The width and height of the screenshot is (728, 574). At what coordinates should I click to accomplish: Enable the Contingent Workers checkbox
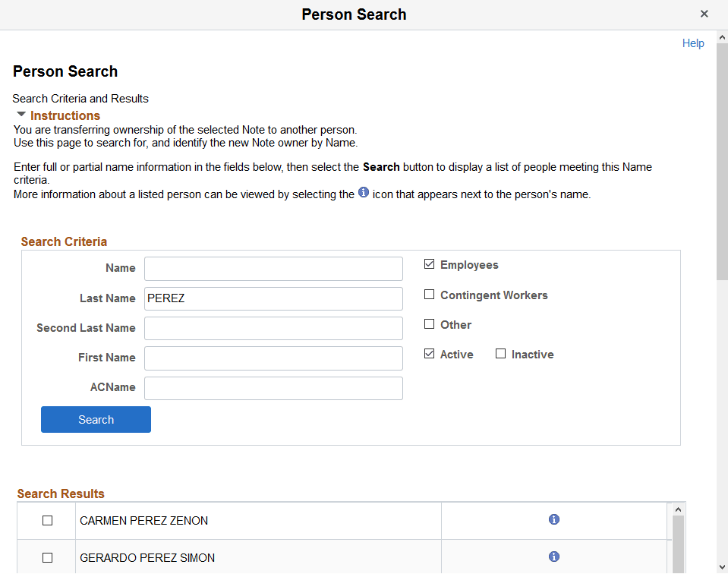[x=430, y=295]
